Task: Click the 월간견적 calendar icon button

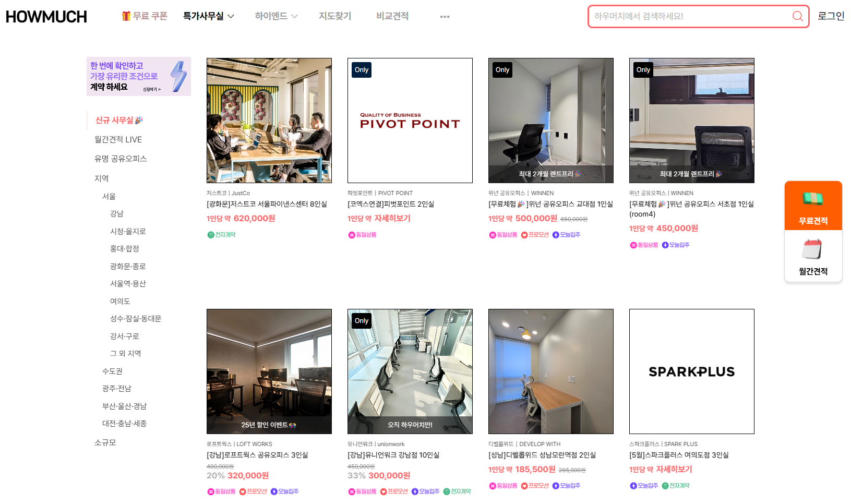Action: tap(813, 256)
